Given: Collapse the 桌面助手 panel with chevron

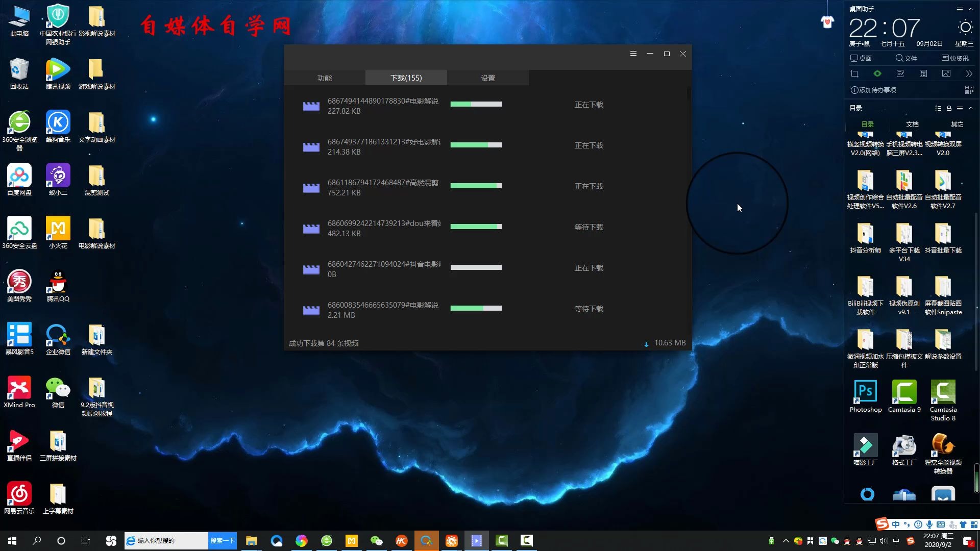Looking at the screenshot, I should pos(971,9).
